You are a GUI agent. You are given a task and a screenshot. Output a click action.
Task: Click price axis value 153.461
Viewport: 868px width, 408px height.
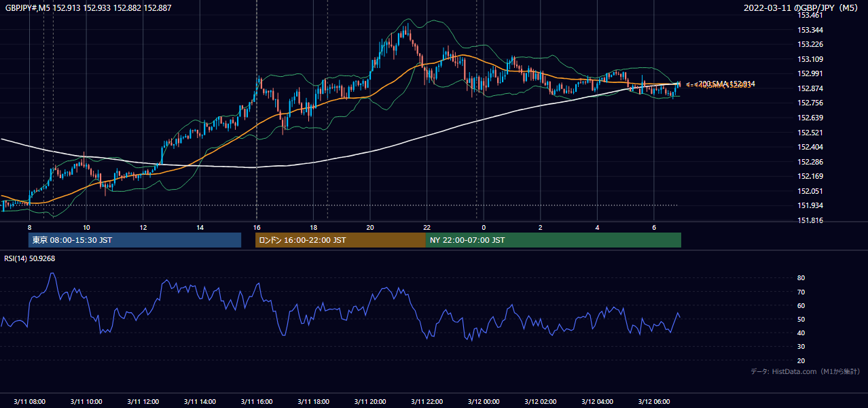(x=810, y=16)
